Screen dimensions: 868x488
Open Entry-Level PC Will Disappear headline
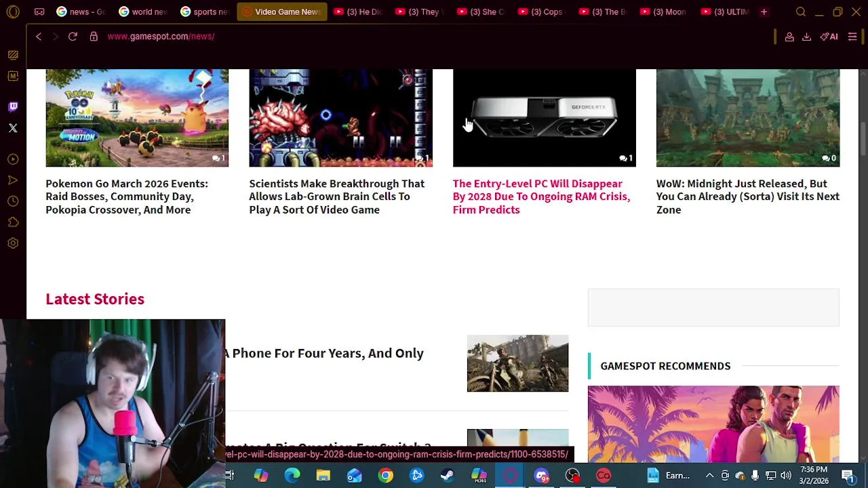[x=541, y=197]
